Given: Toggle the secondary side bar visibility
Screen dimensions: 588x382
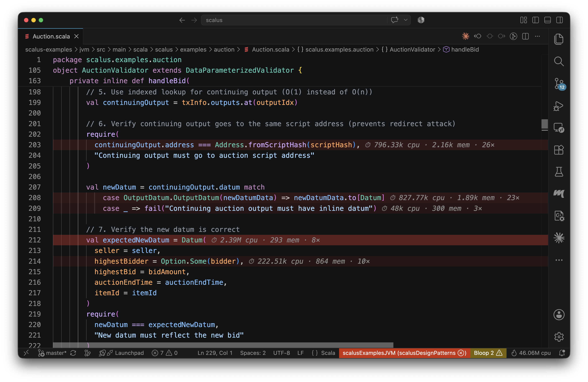Looking at the screenshot, I should coord(559,20).
